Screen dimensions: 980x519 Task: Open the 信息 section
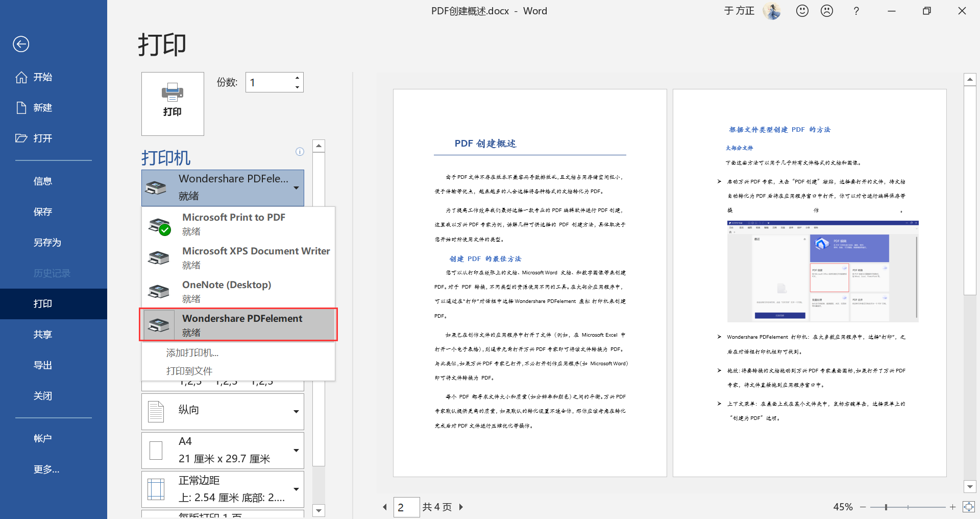click(x=54, y=181)
